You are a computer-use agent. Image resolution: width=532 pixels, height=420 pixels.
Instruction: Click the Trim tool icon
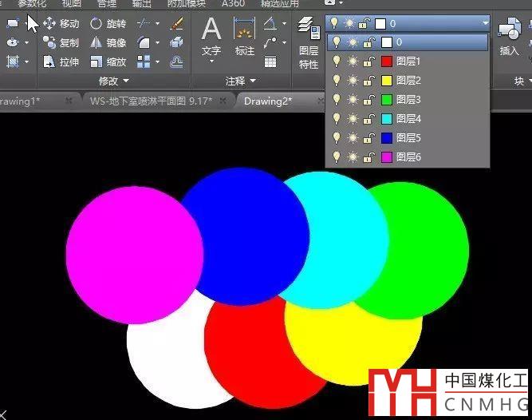[144, 23]
